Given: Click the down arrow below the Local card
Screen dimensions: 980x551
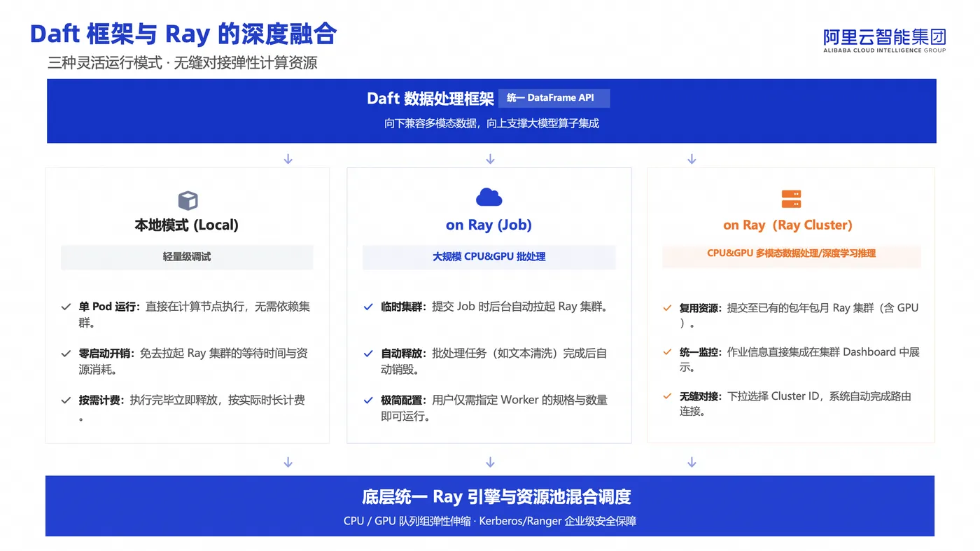Looking at the screenshot, I should tap(288, 462).
